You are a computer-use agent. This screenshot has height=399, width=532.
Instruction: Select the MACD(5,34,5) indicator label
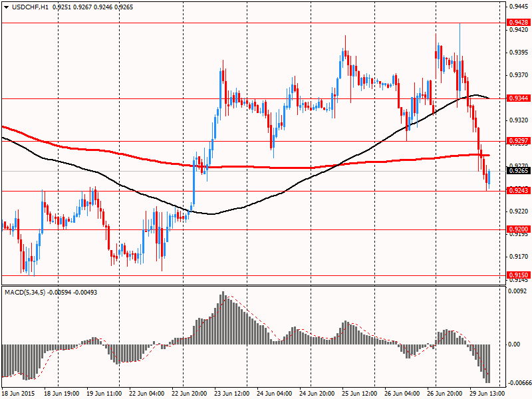[25, 292]
